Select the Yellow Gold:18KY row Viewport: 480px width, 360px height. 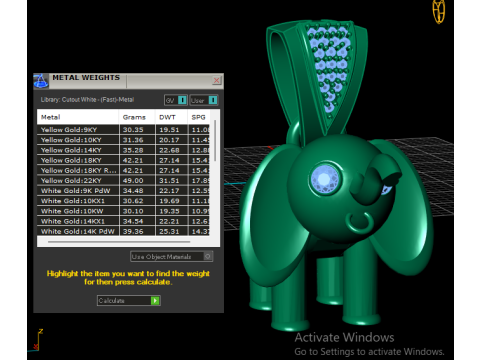click(x=123, y=160)
